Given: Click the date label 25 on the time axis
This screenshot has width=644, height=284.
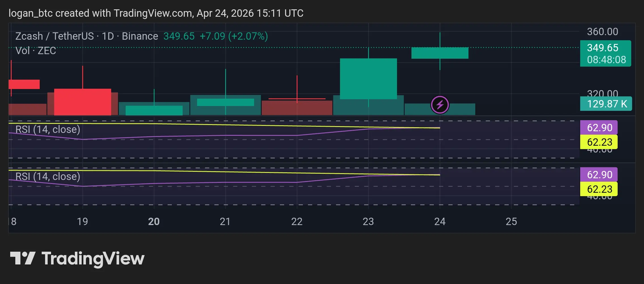Looking at the screenshot, I should (x=511, y=221).
